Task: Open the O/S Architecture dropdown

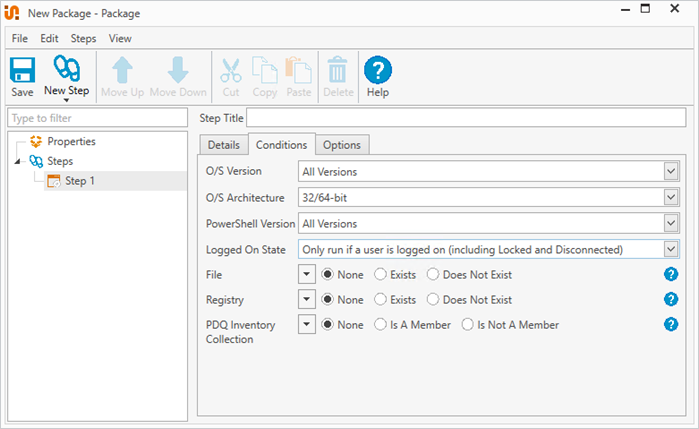Action: click(x=670, y=197)
